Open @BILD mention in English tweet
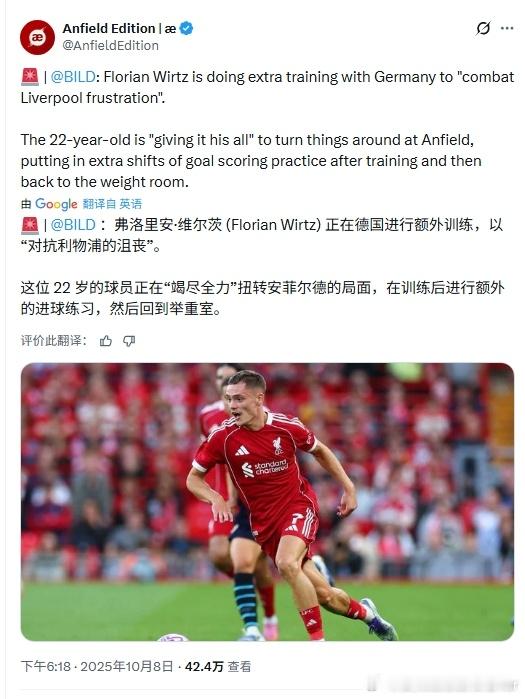This screenshot has width=525, height=699. [73, 77]
